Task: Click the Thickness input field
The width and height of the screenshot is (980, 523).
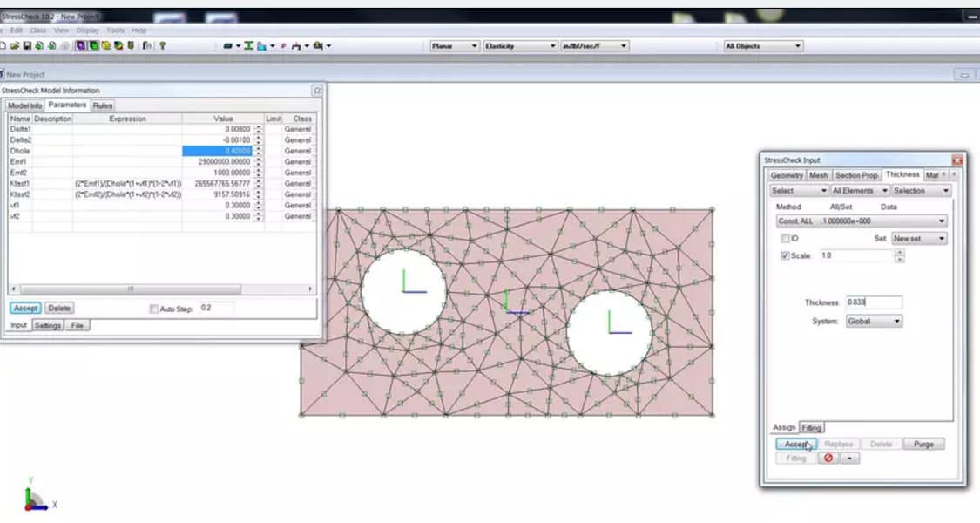Action: tap(873, 302)
